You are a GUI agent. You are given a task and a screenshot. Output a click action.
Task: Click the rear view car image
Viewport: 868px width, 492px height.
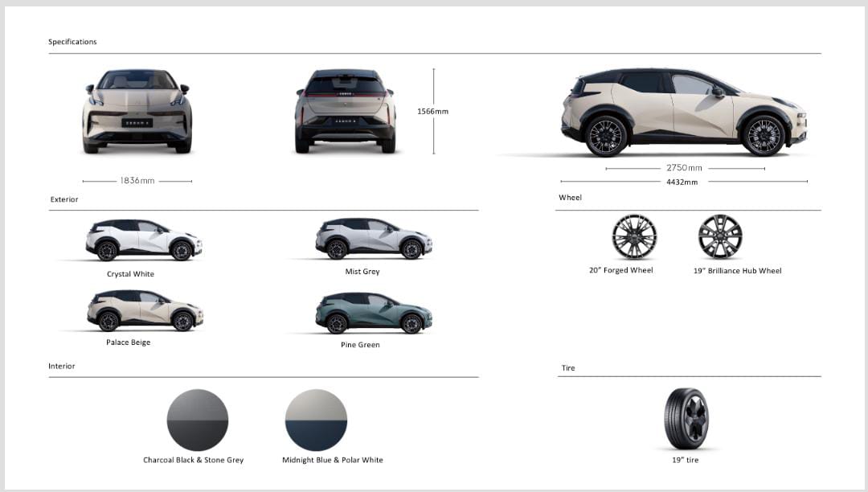pyautogui.click(x=346, y=111)
